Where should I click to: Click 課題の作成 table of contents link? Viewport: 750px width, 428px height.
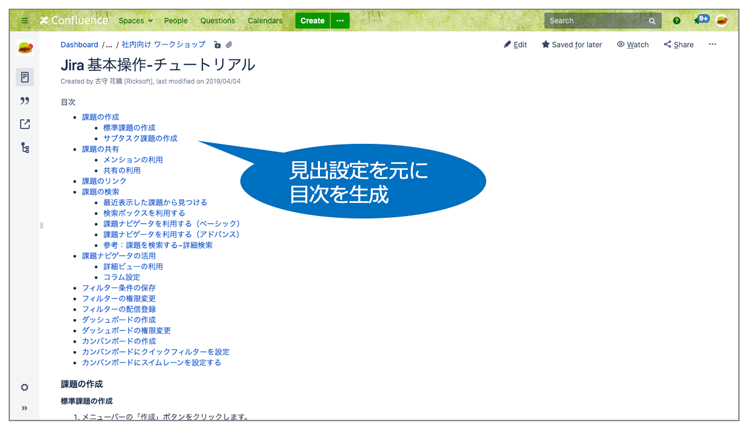[100, 117]
